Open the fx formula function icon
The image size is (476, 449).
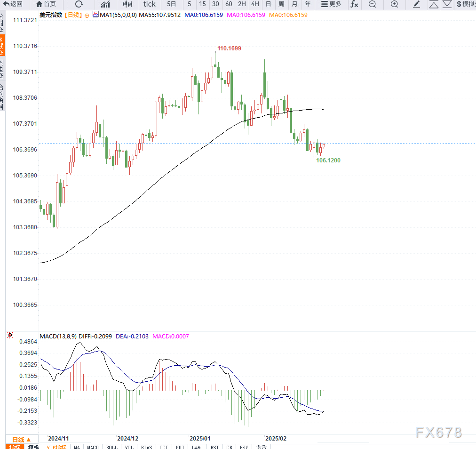click(x=354, y=4)
